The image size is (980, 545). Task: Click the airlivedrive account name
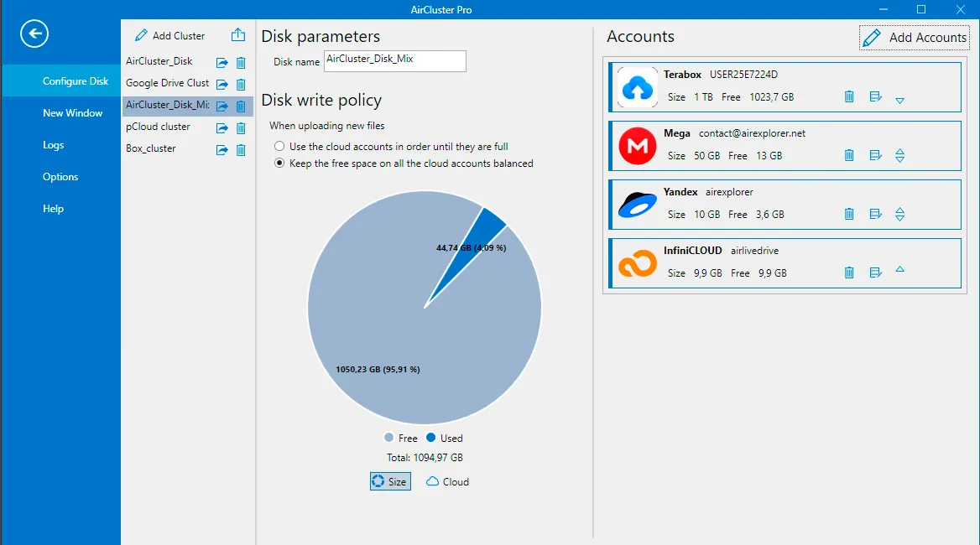pos(755,251)
